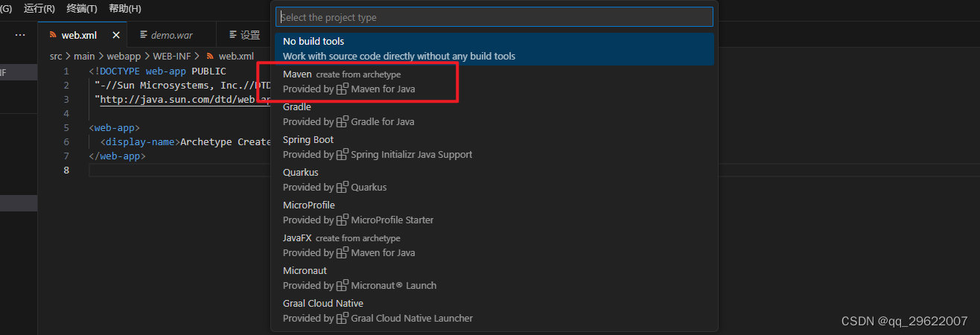Screen dimensions: 980x335
Task: Select No build tools option
Action: (x=494, y=49)
